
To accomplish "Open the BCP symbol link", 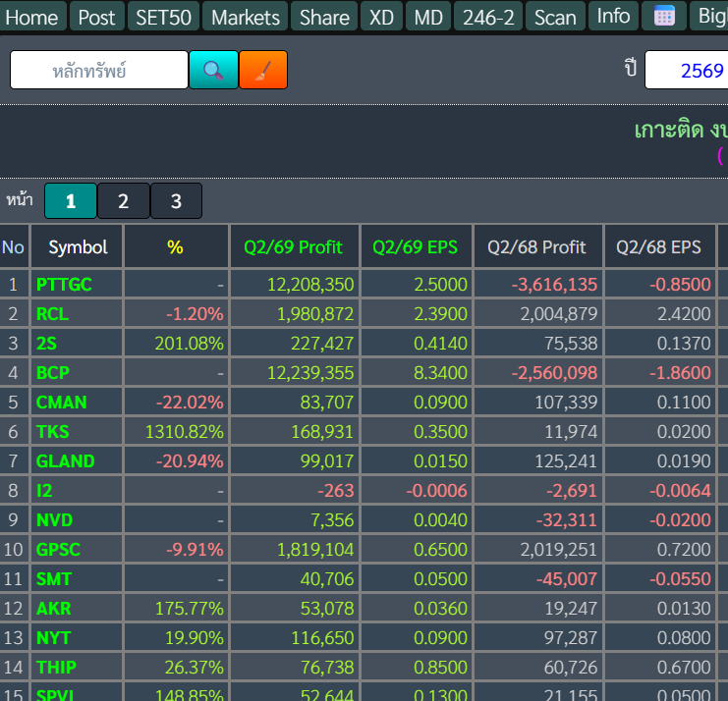I will (53, 372).
